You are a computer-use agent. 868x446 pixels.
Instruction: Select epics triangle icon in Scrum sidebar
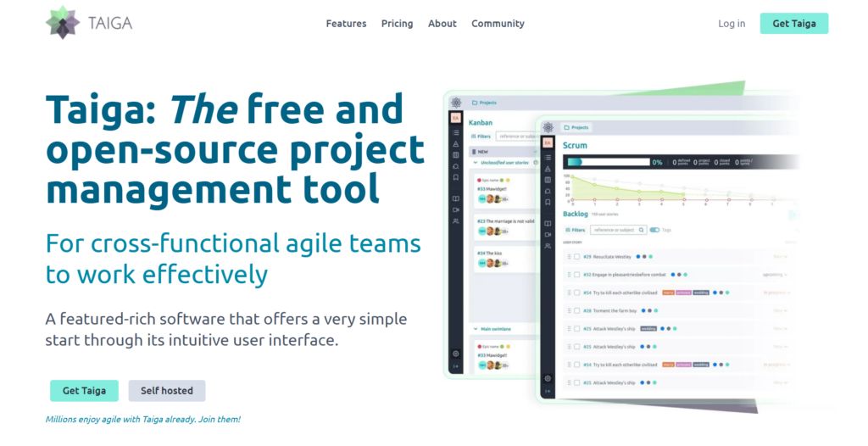(x=548, y=169)
